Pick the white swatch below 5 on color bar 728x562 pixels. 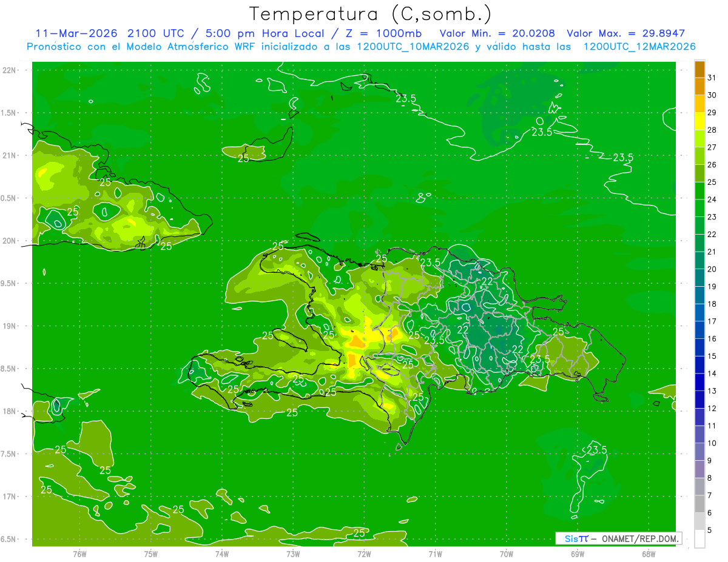pyautogui.click(x=699, y=539)
